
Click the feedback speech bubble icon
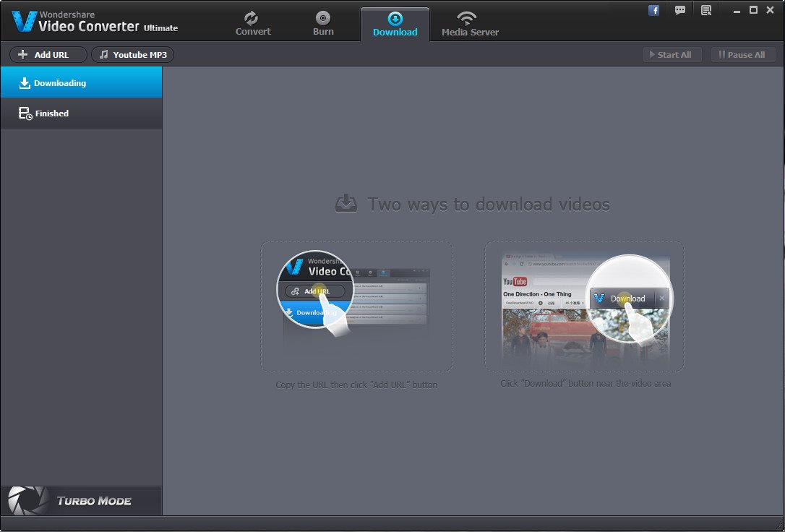(x=679, y=10)
